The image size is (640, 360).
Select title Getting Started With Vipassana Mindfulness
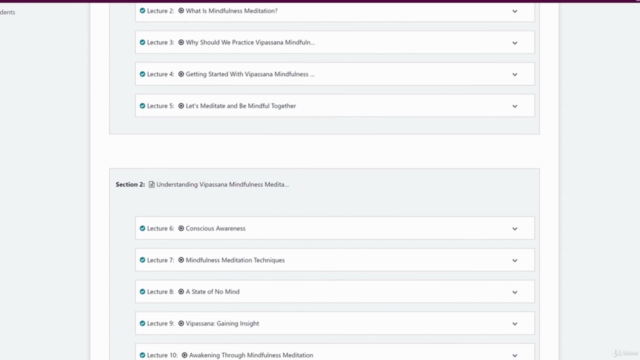click(x=250, y=74)
